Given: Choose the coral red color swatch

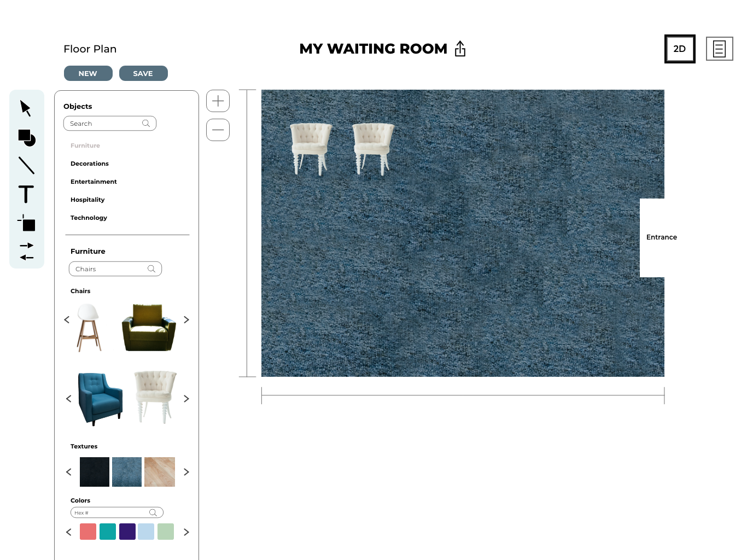Looking at the screenshot, I should click(88, 532).
